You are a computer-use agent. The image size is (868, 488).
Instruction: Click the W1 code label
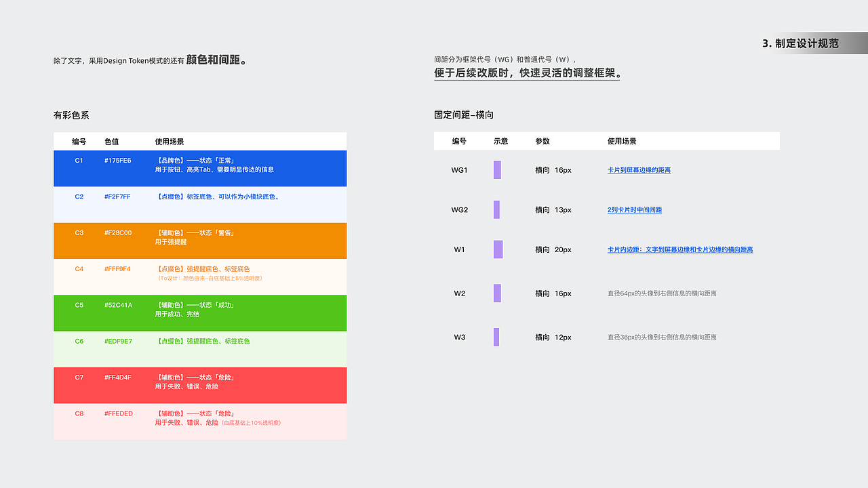pyautogui.click(x=460, y=249)
